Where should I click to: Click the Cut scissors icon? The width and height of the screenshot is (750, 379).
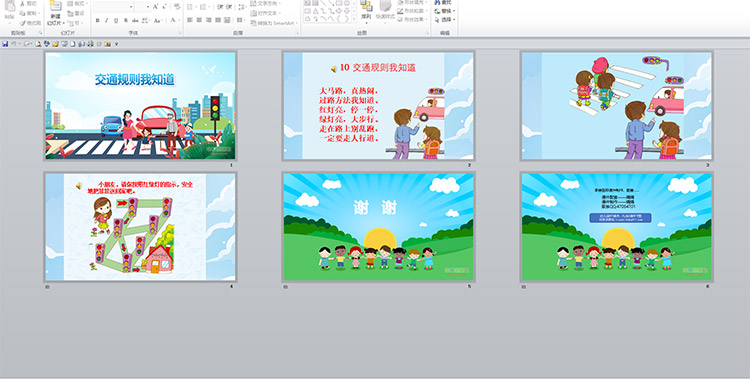tap(22, 4)
